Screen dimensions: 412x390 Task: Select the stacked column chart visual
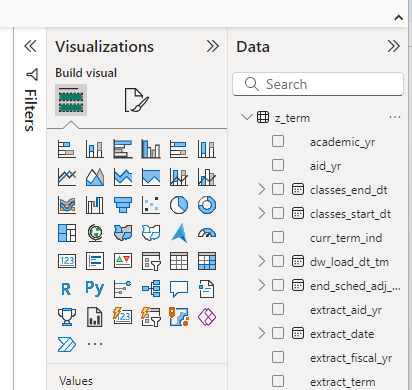(x=95, y=149)
